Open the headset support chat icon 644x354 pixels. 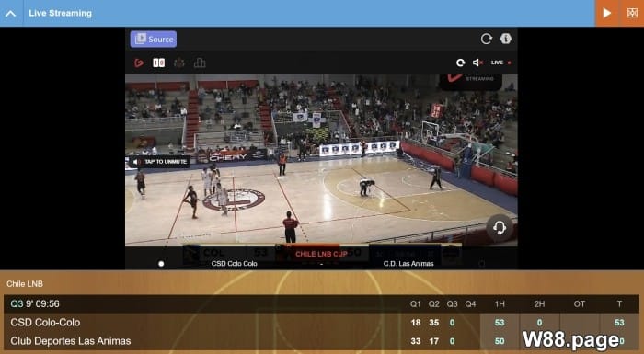point(500,227)
